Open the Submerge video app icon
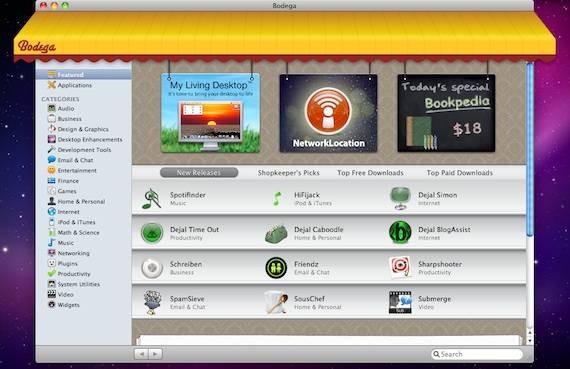The height and width of the screenshot is (369, 570). point(400,302)
